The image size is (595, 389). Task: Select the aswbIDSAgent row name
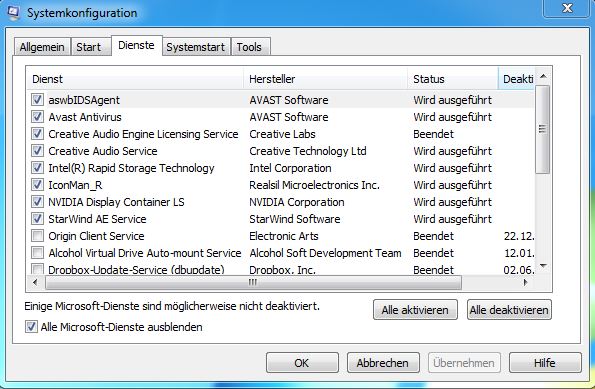coord(84,100)
